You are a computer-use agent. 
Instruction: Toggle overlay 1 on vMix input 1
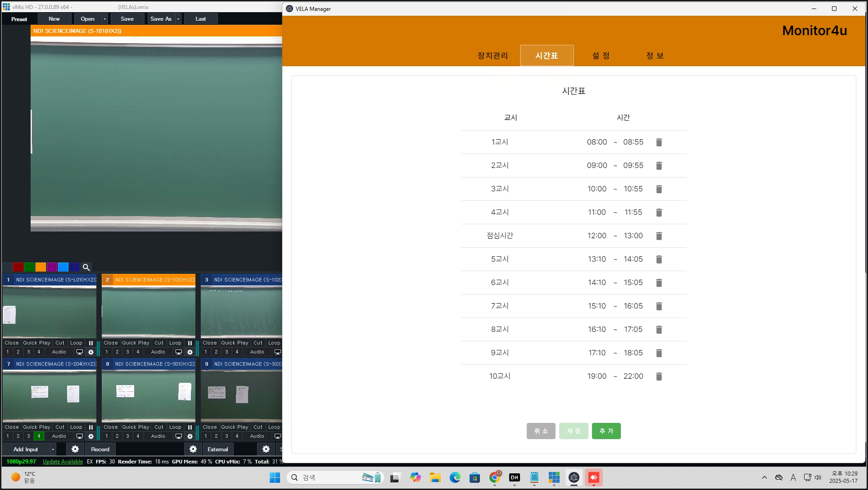[8, 352]
